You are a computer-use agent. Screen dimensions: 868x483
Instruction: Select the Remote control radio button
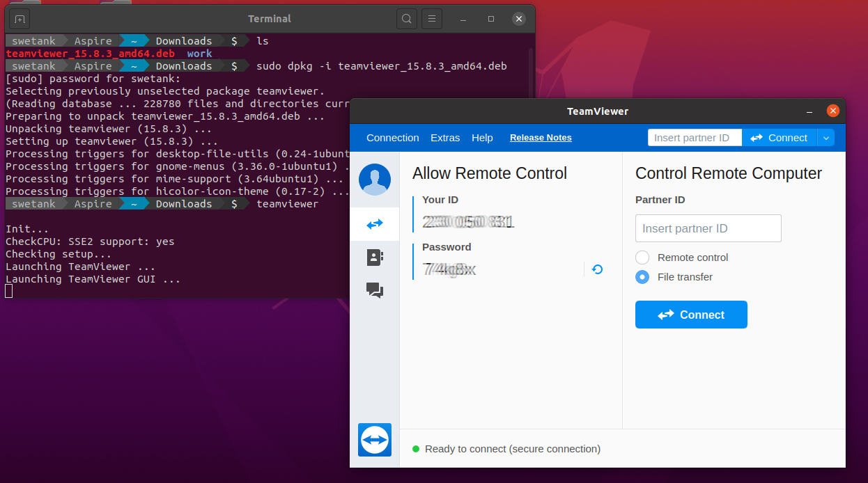[x=642, y=258]
